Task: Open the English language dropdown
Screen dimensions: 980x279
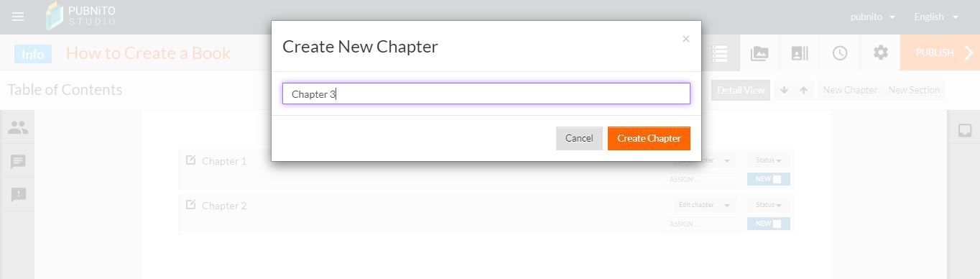Action: click(x=936, y=17)
